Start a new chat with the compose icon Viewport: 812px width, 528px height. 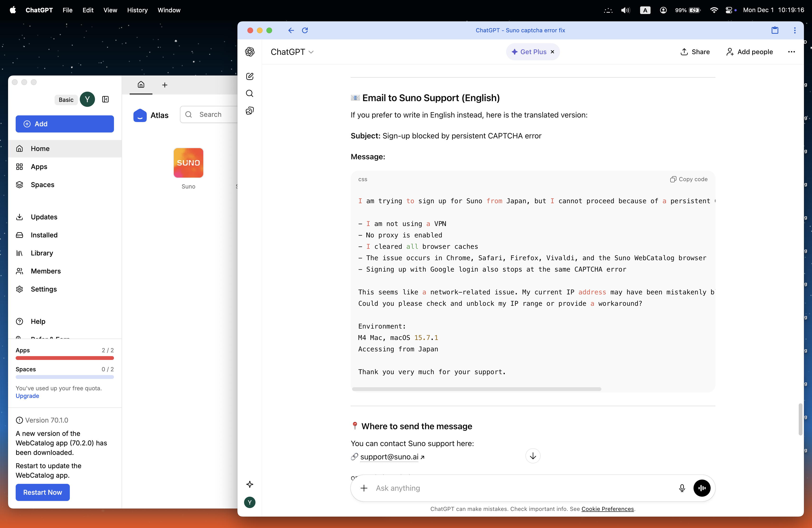[x=250, y=76]
